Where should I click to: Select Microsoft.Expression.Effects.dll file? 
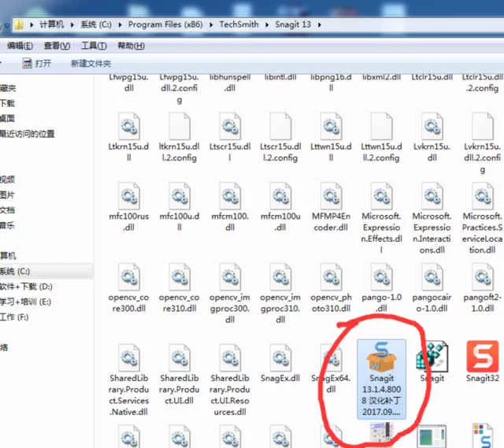[381, 219]
